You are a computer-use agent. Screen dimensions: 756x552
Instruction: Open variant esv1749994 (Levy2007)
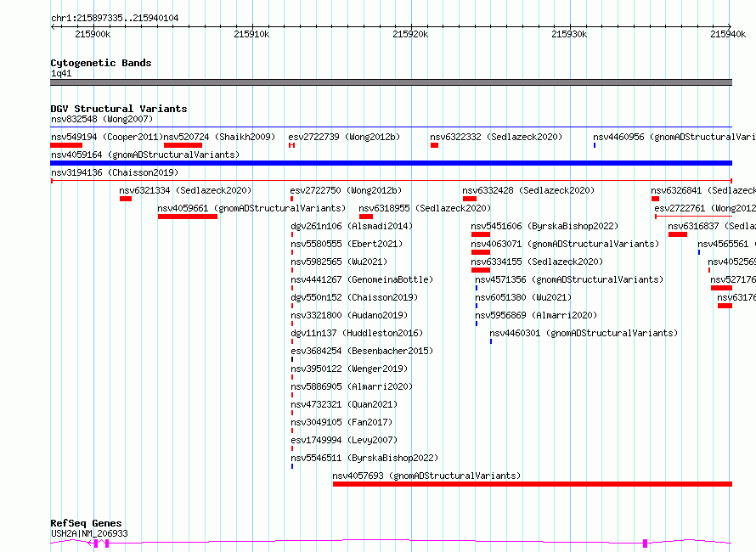point(344,440)
